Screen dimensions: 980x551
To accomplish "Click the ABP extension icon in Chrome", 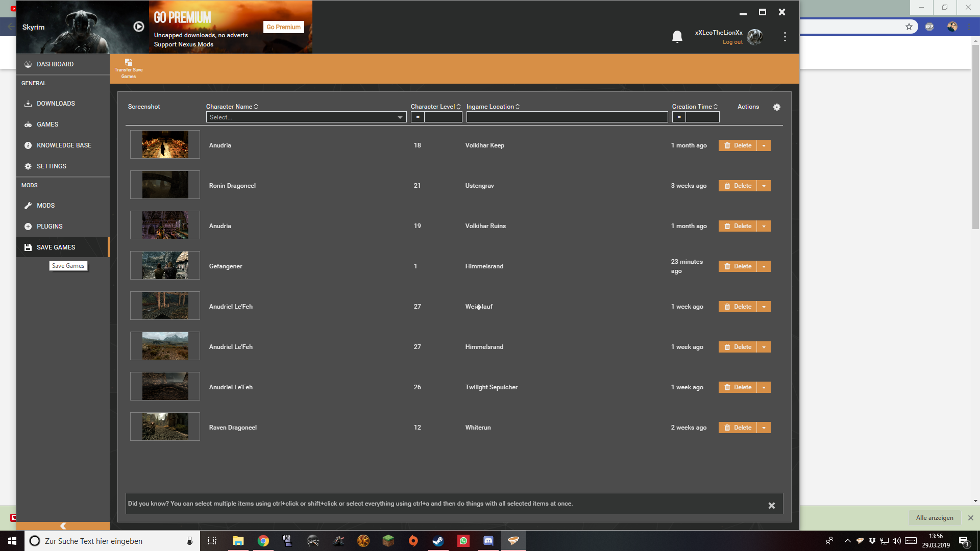I will click(x=929, y=27).
